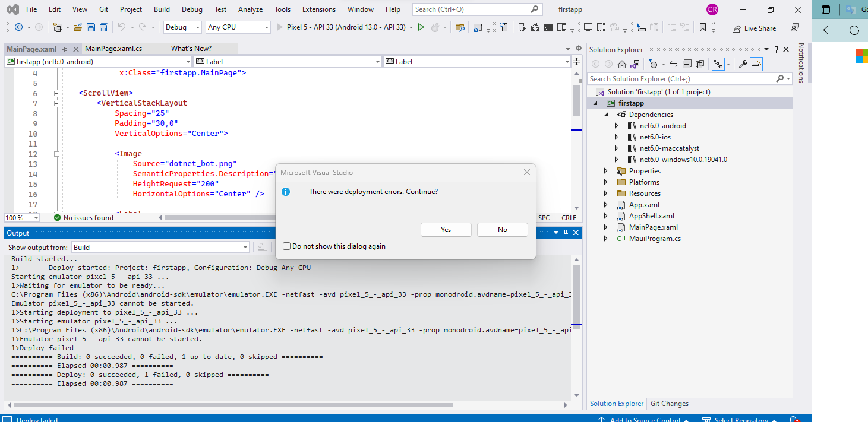This screenshot has height=422, width=868.
Task: Switch to the MainPage.xaml.cs tab
Action: pos(113,49)
